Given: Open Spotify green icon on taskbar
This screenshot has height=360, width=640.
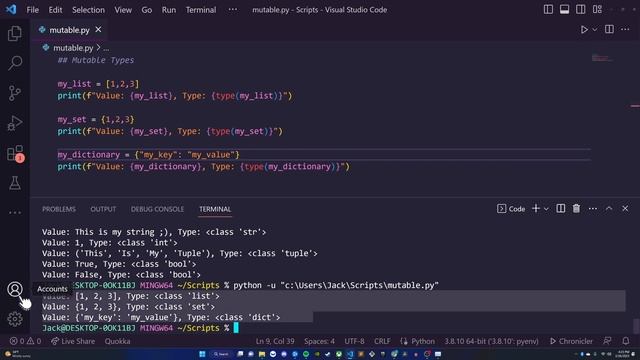Looking at the screenshot, I should point(306,354).
